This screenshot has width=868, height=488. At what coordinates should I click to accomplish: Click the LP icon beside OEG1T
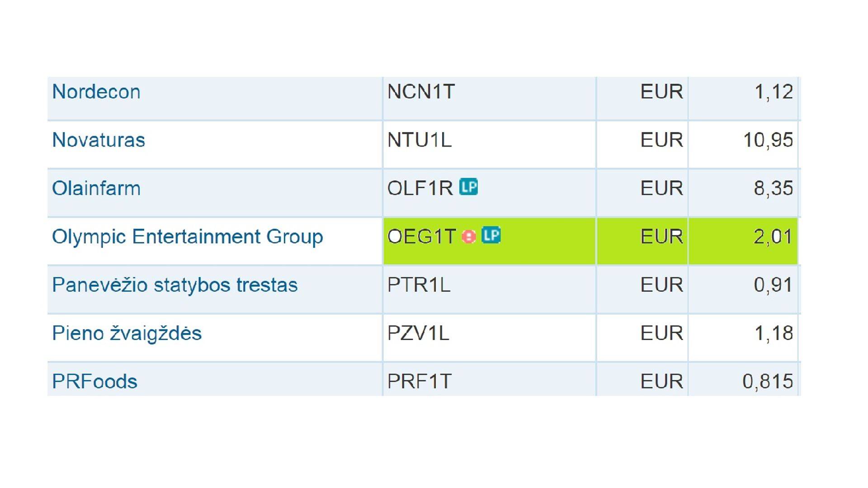(x=491, y=235)
